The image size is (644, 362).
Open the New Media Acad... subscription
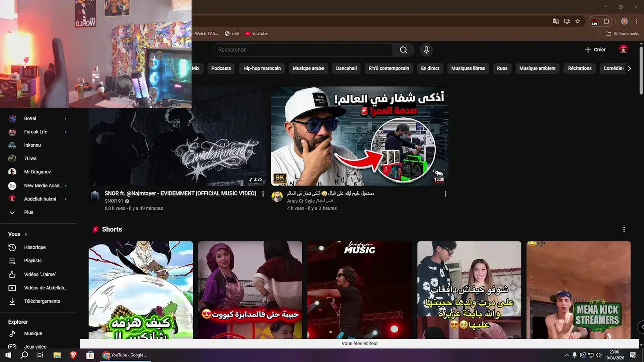(38, 186)
